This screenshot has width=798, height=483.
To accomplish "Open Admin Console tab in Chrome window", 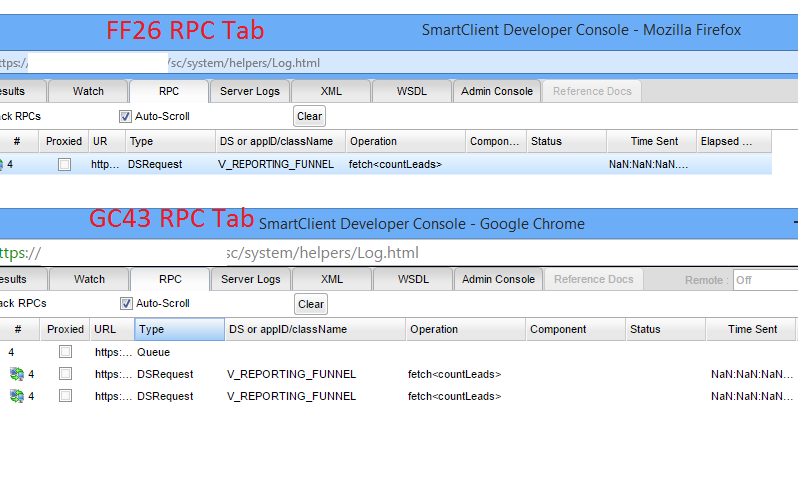I will (x=497, y=279).
